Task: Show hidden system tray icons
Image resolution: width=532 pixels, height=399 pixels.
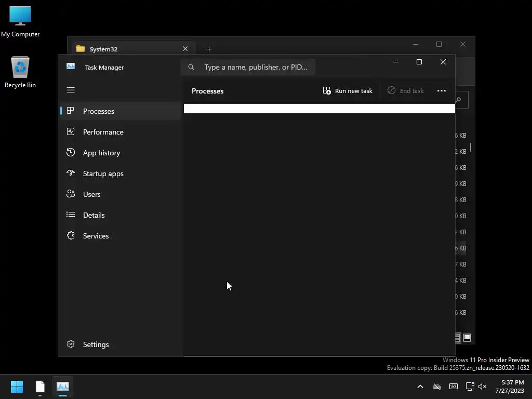Action: (x=420, y=387)
